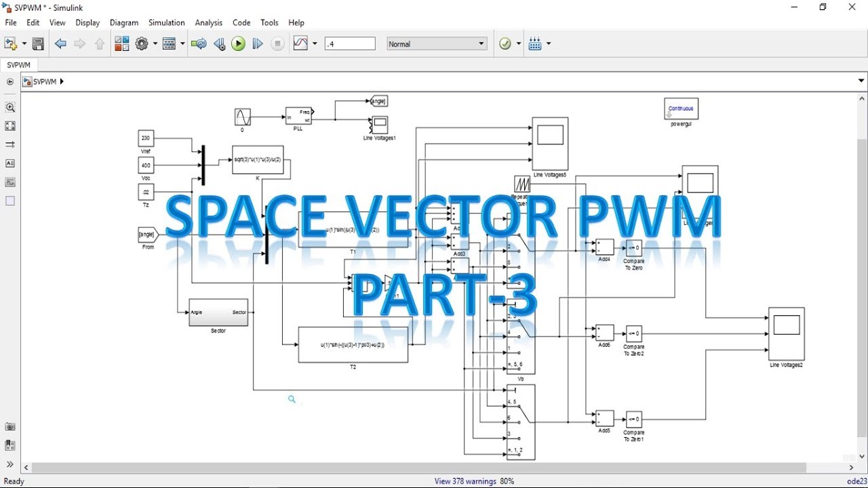The width and height of the screenshot is (868, 488).
Task: Click SVPWM in the breadcrumb path
Action: [x=45, y=81]
